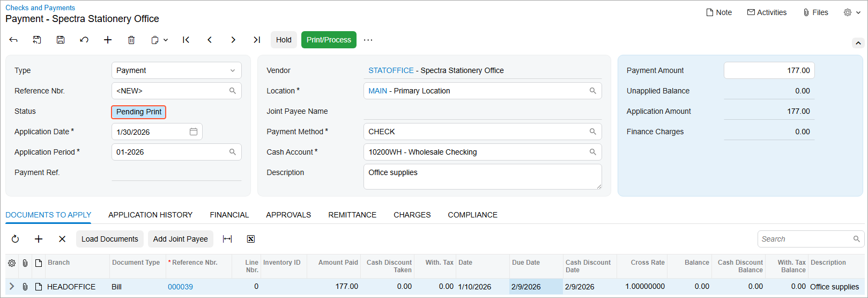The width and height of the screenshot is (868, 298).
Task: Open the Type dropdown showing Payment
Action: click(176, 70)
